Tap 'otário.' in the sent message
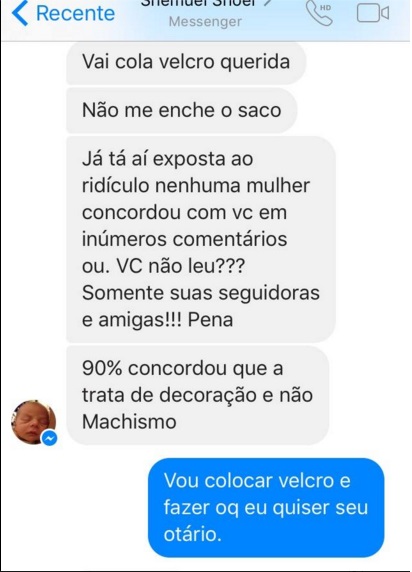The width and height of the screenshot is (412, 572). (x=192, y=534)
